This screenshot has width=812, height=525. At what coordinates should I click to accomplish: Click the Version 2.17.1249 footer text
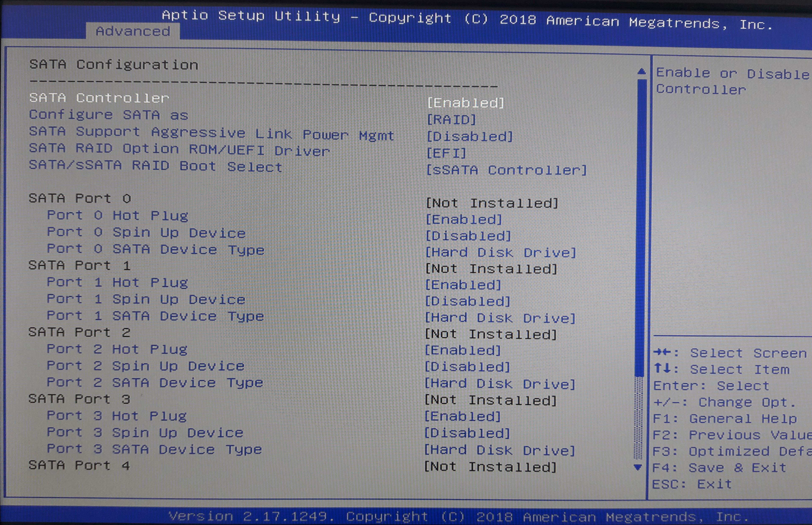tap(252, 516)
